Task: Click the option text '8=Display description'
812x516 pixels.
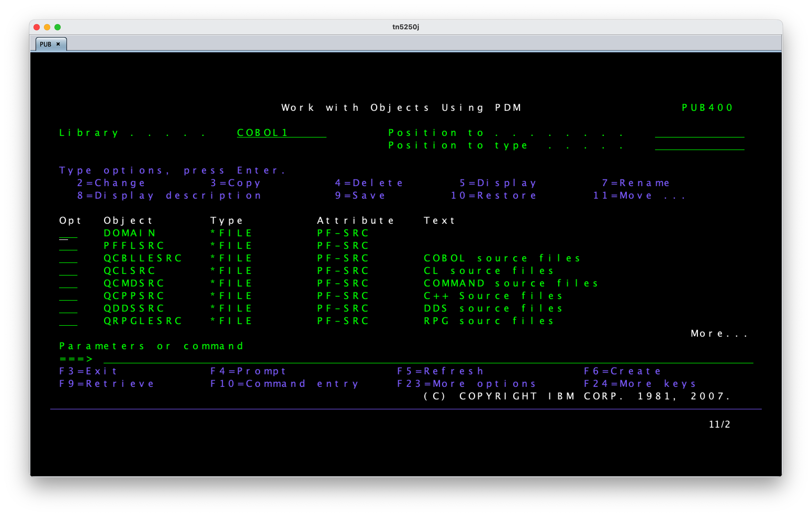Action: [169, 196]
